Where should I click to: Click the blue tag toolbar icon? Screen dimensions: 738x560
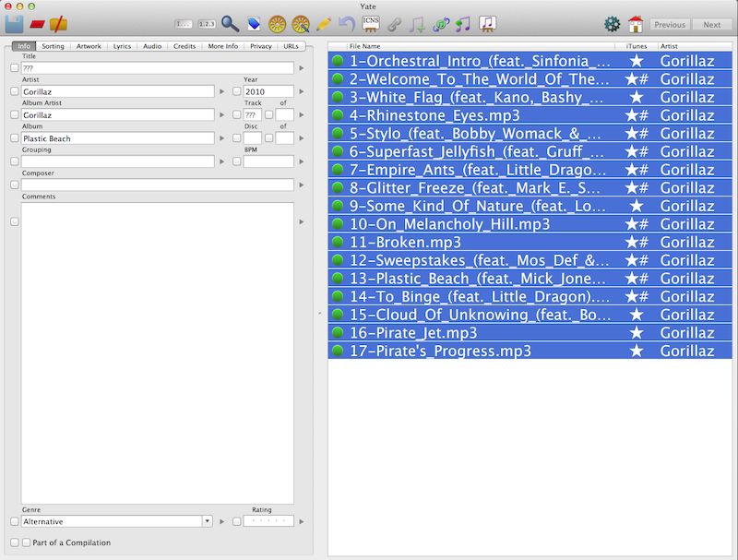click(x=254, y=24)
